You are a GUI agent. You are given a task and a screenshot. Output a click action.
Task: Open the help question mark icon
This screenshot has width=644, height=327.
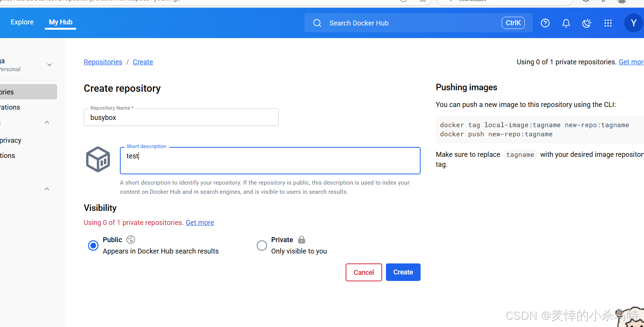click(x=545, y=23)
